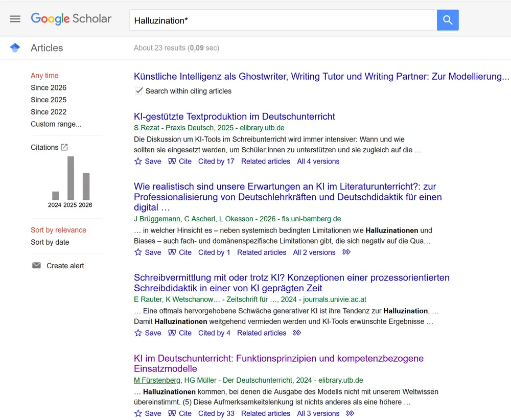The height and width of the screenshot is (420, 511).
Task: Click Cite quote icon for Fürstenberg article
Action: pyautogui.click(x=172, y=413)
